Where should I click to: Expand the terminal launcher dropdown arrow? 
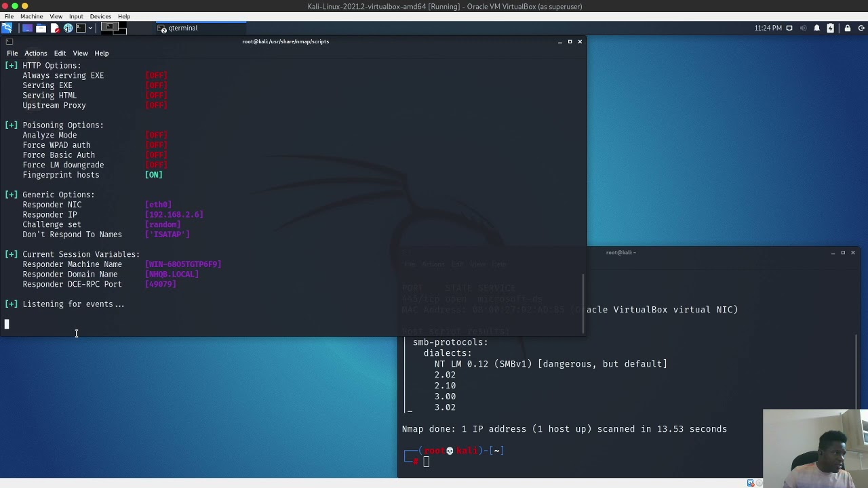pos(90,28)
